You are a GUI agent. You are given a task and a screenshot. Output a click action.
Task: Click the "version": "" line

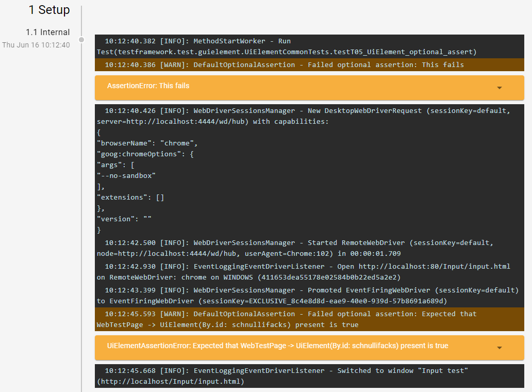click(124, 219)
